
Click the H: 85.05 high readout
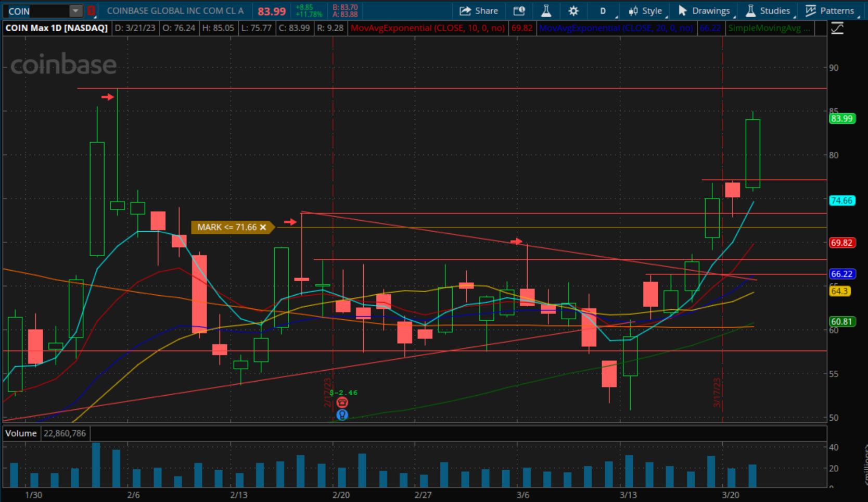tap(218, 28)
